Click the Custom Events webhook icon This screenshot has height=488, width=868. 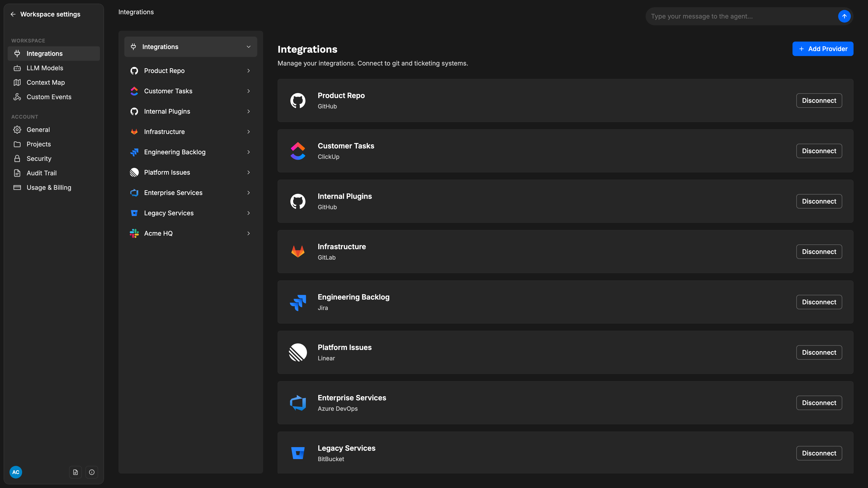point(17,97)
